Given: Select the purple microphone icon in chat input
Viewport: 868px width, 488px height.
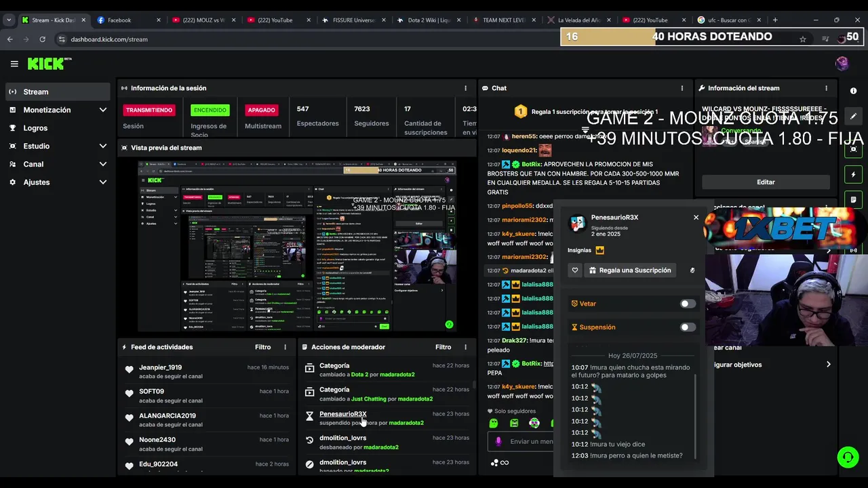Looking at the screenshot, I should pyautogui.click(x=498, y=441).
